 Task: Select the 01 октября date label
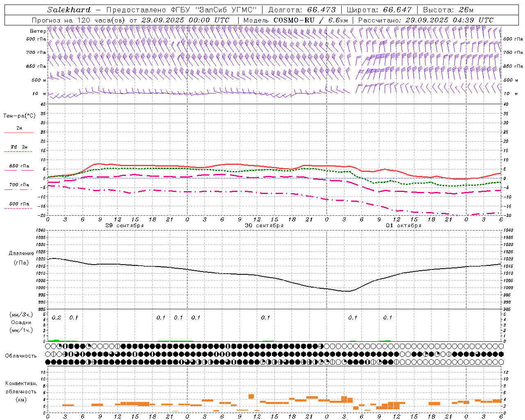click(x=404, y=226)
